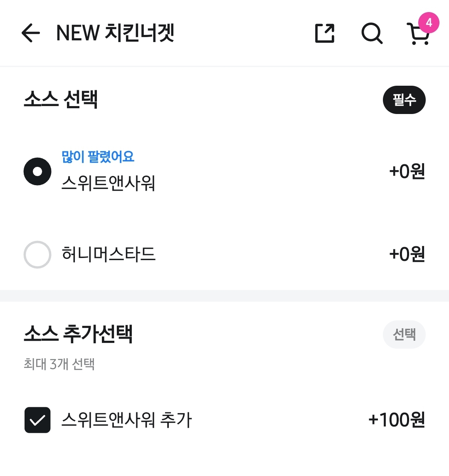The width and height of the screenshot is (449, 476).
Task: Uncheck the 스위트앤사워 추가 checkbox
Action: click(37, 420)
